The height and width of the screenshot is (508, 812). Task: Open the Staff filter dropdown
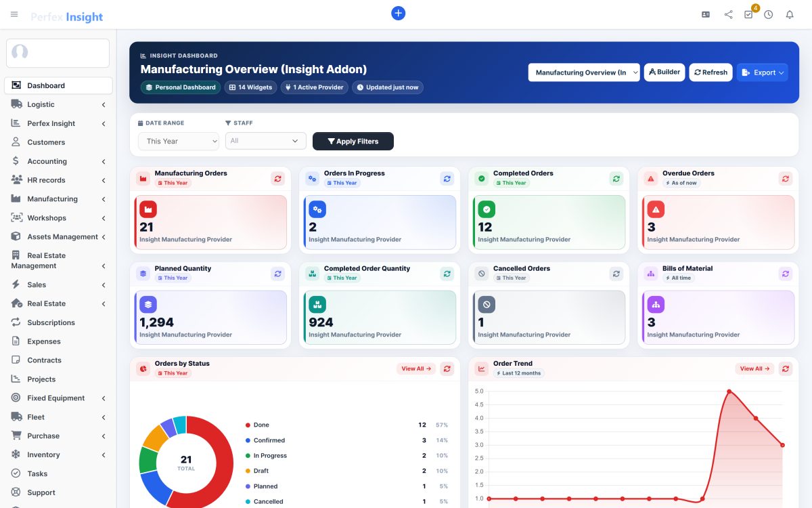pyautogui.click(x=266, y=141)
